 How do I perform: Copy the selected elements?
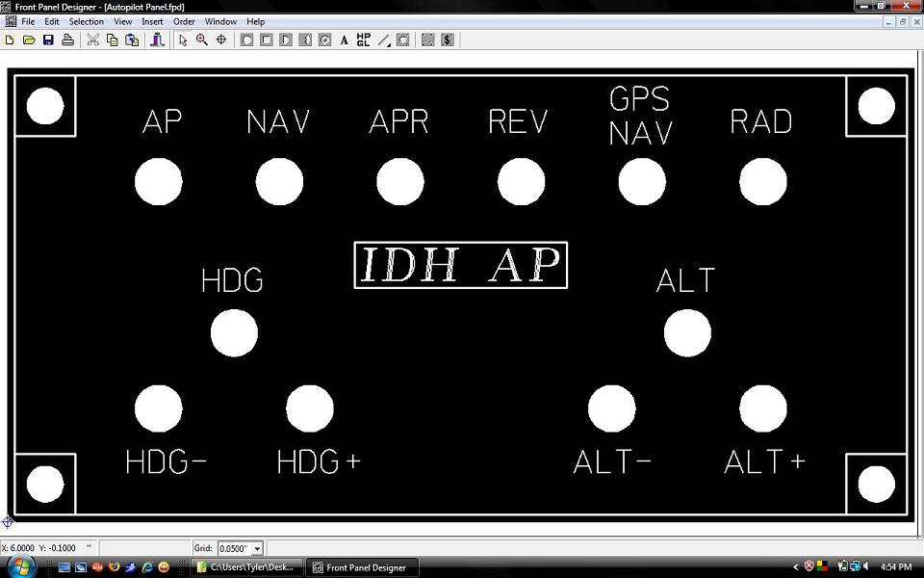[x=112, y=40]
